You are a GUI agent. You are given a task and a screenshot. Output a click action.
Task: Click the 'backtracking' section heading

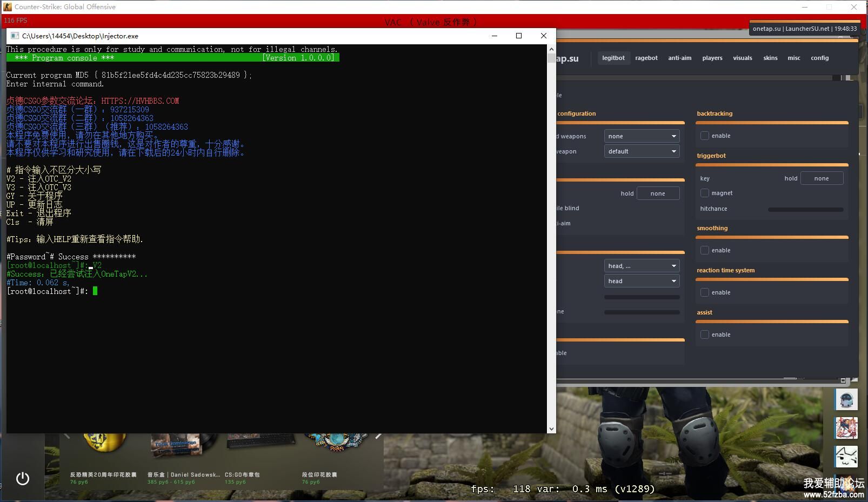click(x=715, y=113)
